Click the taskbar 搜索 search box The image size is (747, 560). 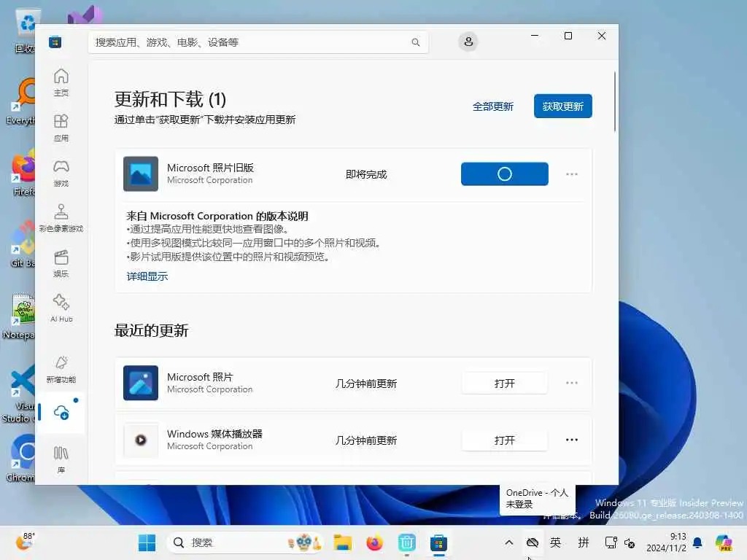click(x=245, y=542)
